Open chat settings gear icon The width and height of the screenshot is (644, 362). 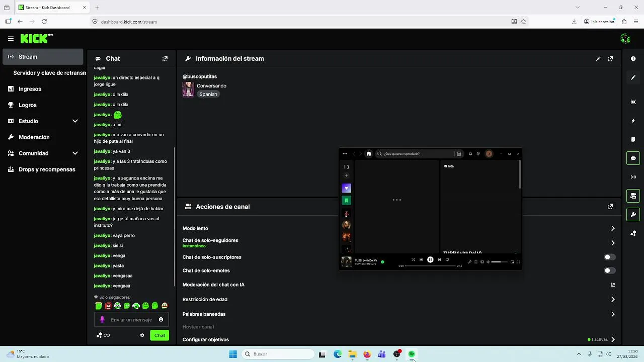click(x=142, y=335)
